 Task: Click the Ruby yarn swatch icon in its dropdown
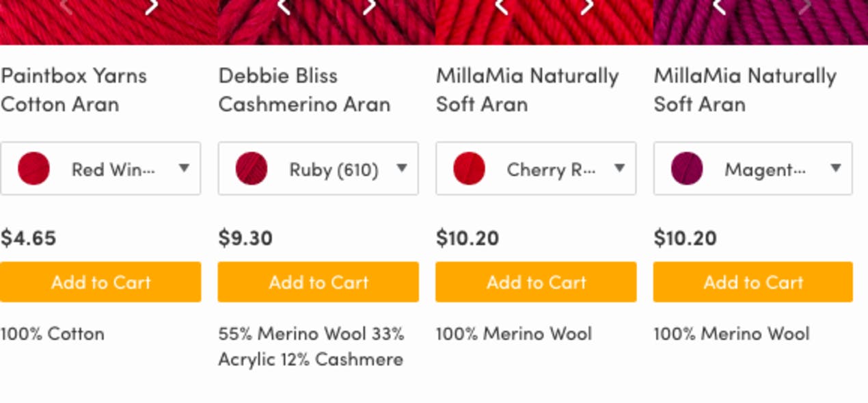coord(252,168)
